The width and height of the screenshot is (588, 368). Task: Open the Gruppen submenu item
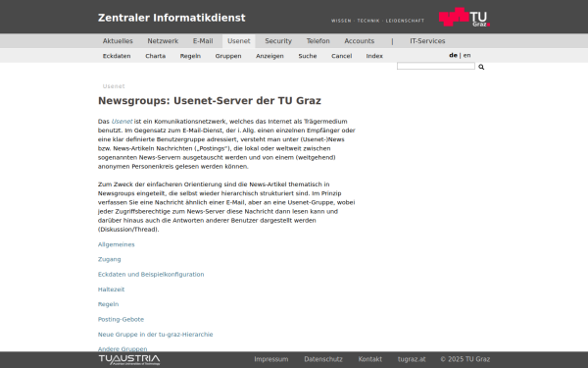click(x=228, y=56)
